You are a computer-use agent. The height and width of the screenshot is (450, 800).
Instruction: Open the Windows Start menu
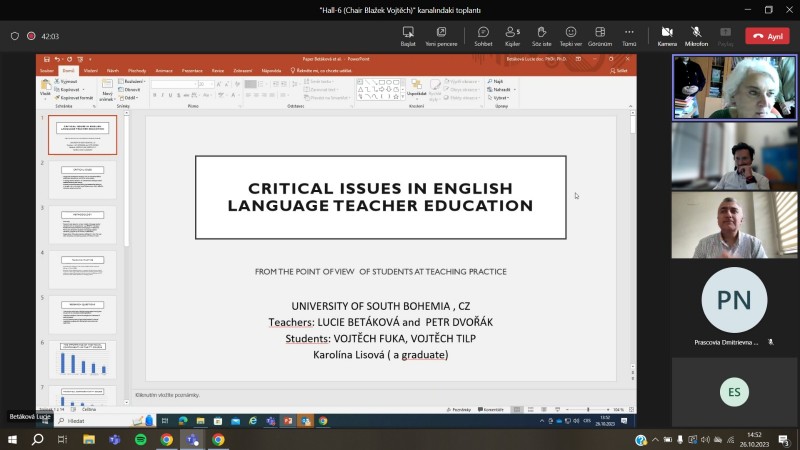tap(12, 440)
